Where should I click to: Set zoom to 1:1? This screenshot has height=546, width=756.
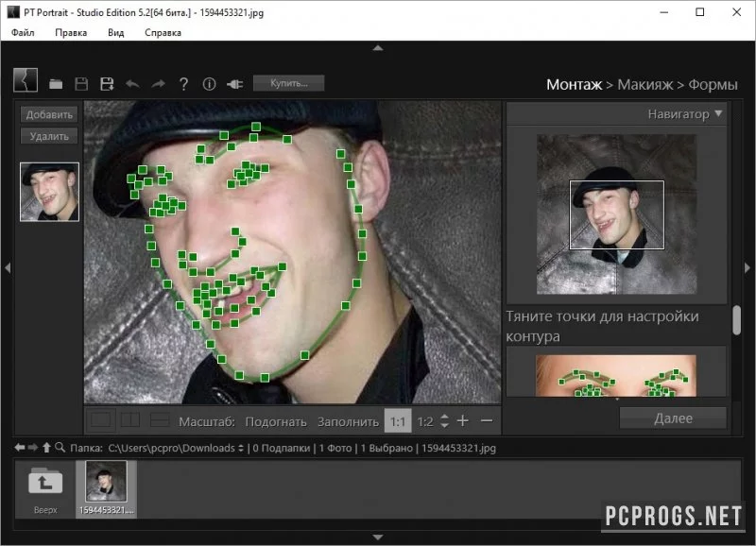[x=398, y=421]
